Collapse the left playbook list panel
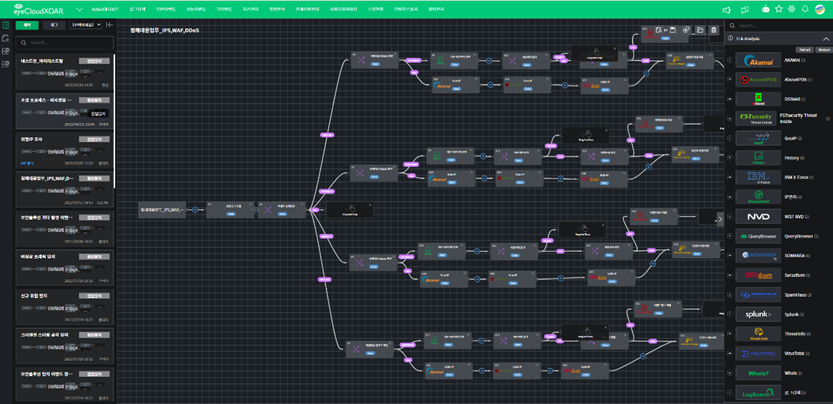The width and height of the screenshot is (833, 404). tap(109, 25)
